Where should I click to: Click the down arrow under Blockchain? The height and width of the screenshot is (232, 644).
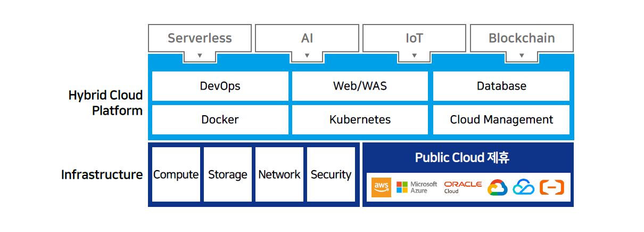coord(522,55)
